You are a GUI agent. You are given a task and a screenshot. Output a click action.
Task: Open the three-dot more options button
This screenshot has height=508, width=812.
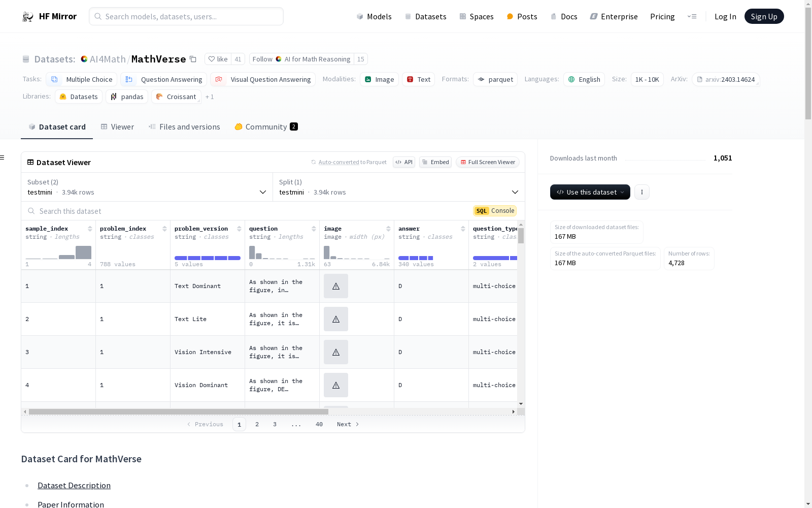642,192
